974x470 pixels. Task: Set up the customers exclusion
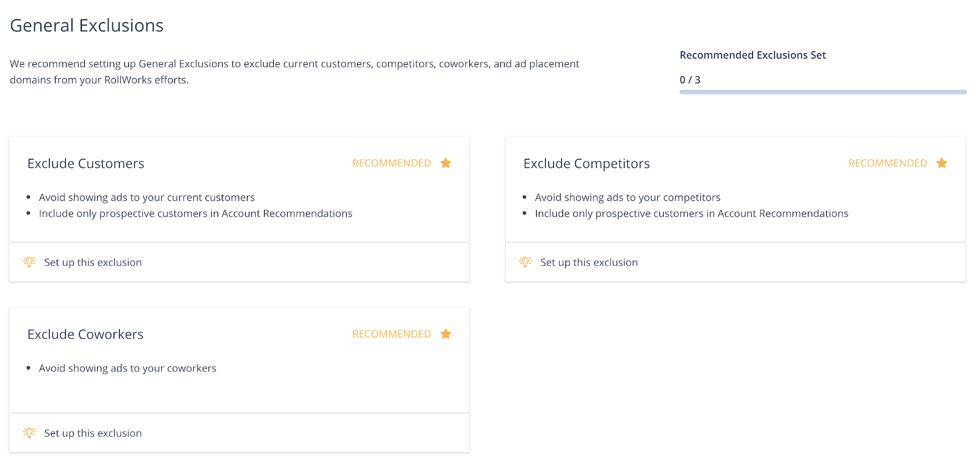93,262
